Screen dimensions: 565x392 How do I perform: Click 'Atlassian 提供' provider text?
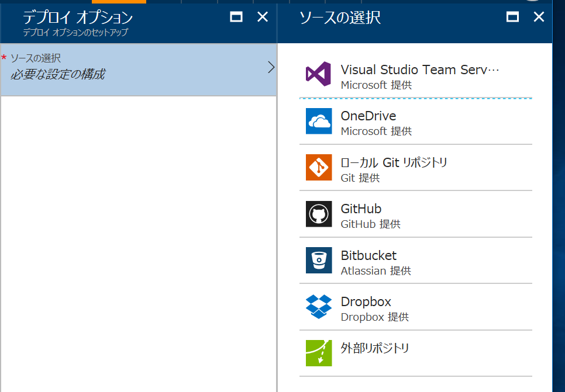point(376,270)
